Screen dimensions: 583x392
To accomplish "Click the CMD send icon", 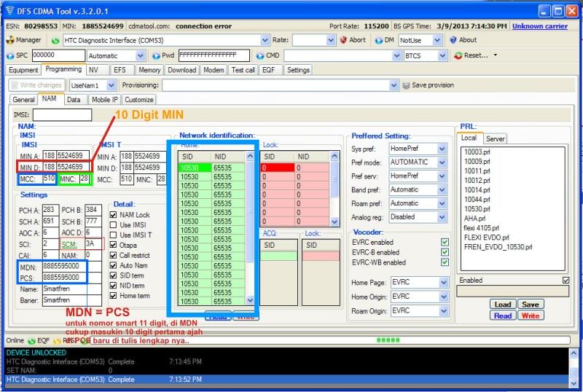I will click(260, 56).
